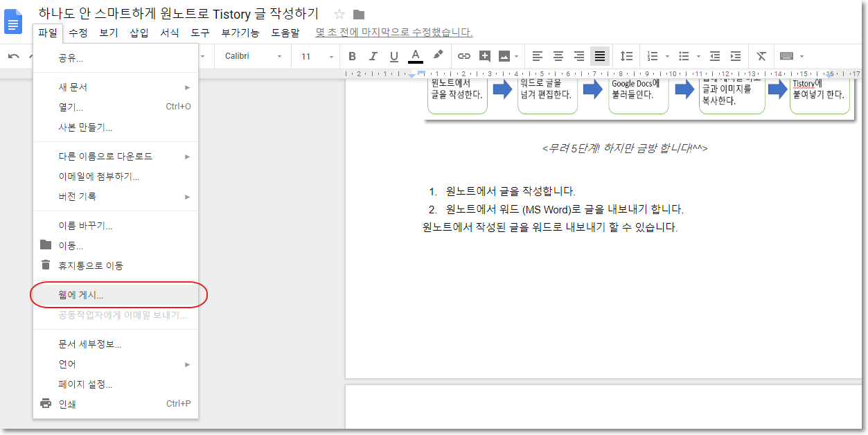
Task: Align text right
Action: (579, 56)
